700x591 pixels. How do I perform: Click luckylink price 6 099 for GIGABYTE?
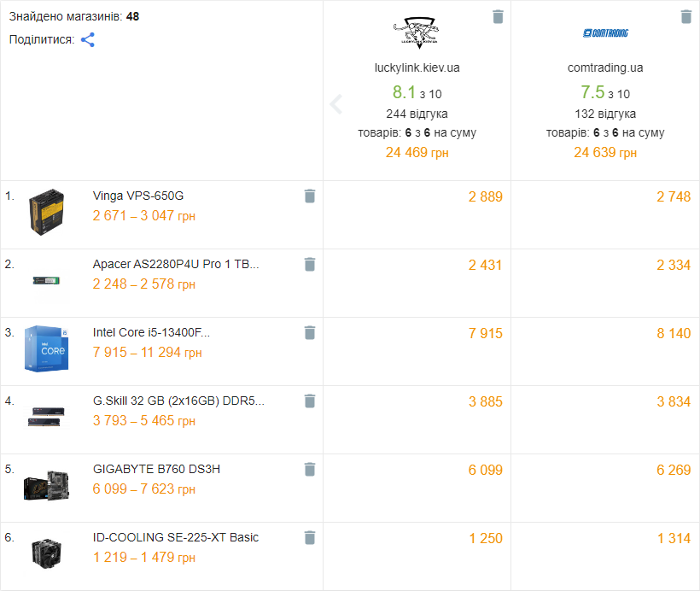click(485, 471)
